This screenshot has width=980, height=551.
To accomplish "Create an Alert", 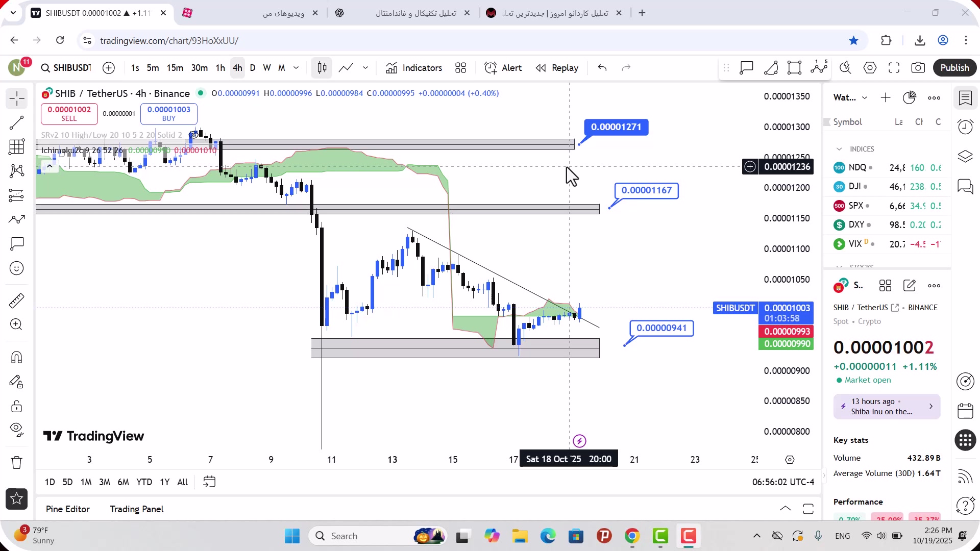I will coord(503,68).
